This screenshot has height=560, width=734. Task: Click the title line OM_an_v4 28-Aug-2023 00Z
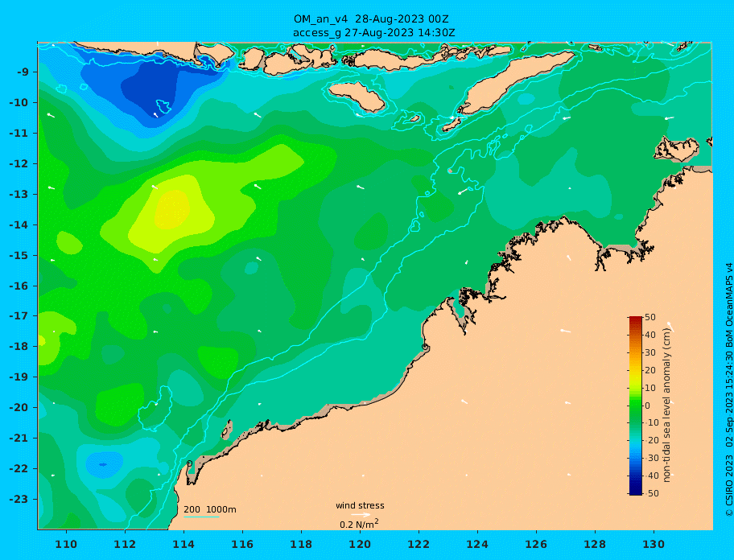click(371, 19)
